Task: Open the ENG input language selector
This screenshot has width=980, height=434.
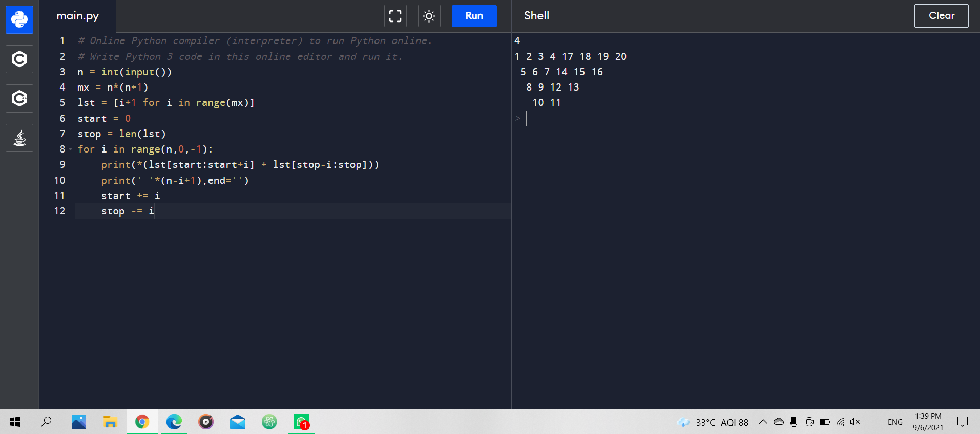Action: click(x=895, y=422)
